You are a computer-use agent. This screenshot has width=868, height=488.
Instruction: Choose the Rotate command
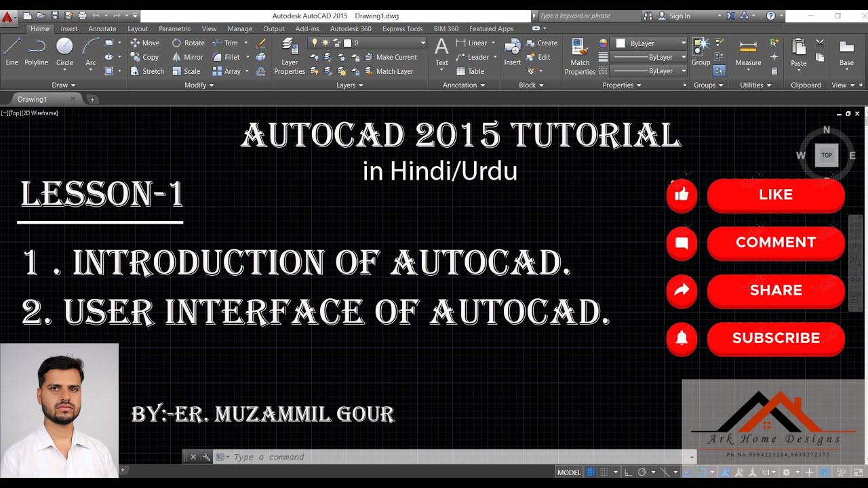click(x=188, y=43)
